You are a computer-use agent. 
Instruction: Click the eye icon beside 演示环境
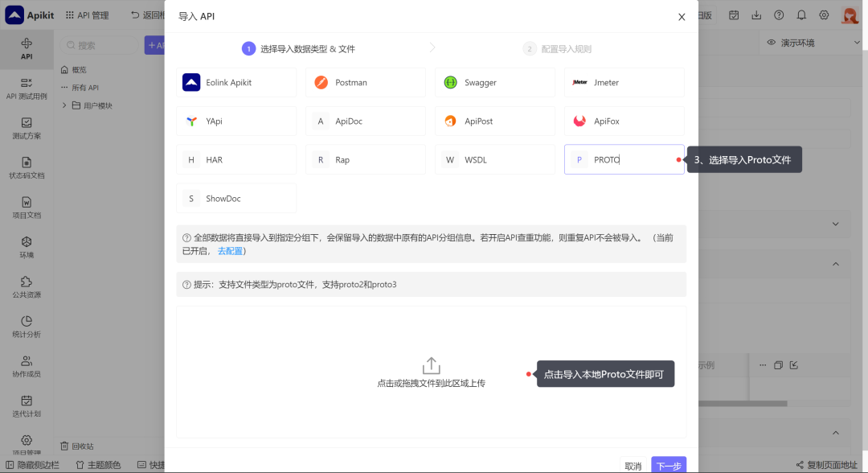(x=771, y=43)
